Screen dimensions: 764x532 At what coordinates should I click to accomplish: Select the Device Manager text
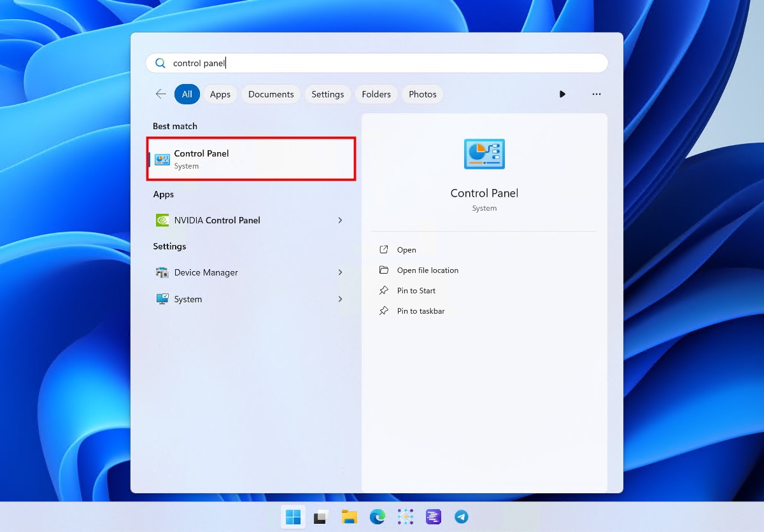pyautogui.click(x=206, y=272)
